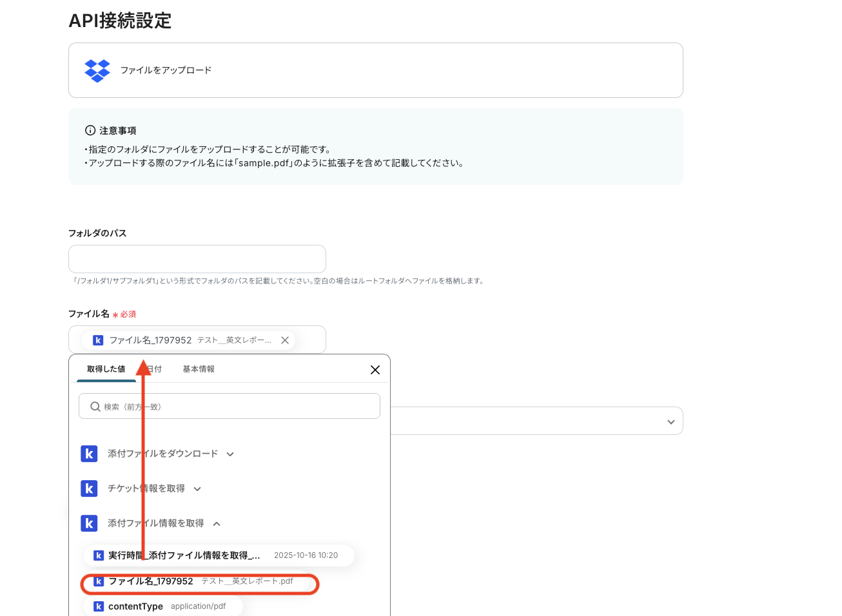842x616 pixels.
Task: Switch to the 日付 tab
Action: pos(153,369)
